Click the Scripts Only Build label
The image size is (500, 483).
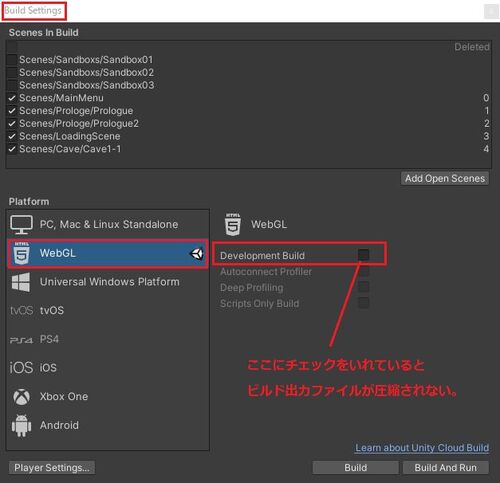[260, 304]
